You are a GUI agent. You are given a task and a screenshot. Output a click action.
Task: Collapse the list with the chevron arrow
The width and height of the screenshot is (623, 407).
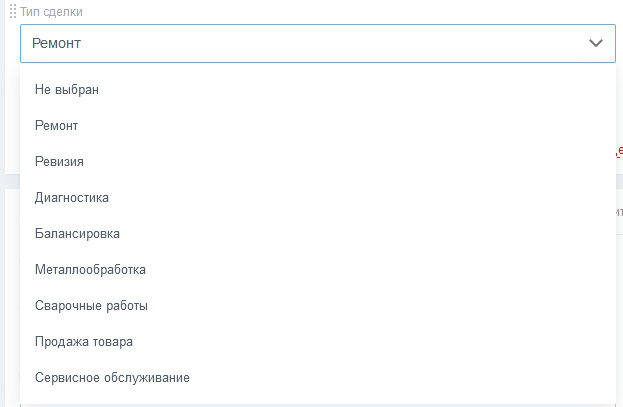tap(596, 43)
